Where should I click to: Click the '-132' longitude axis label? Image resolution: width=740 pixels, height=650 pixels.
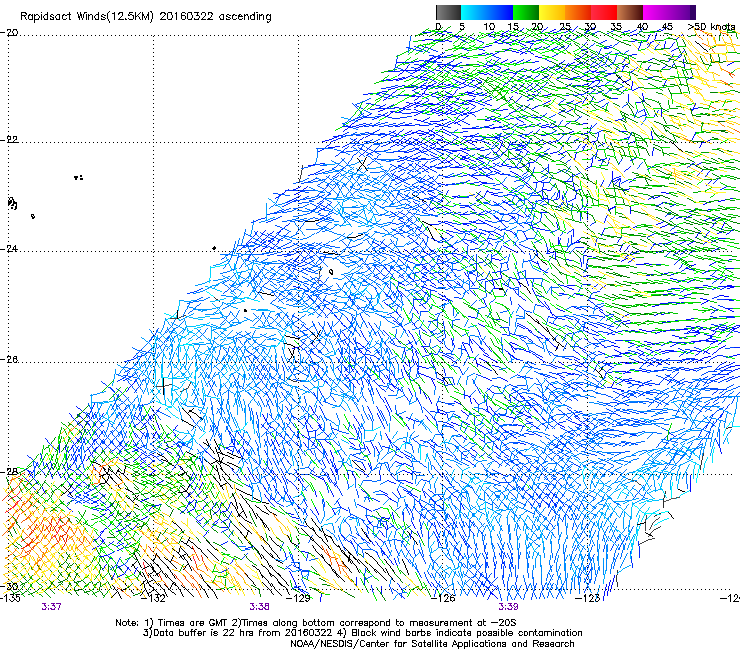tap(154, 598)
